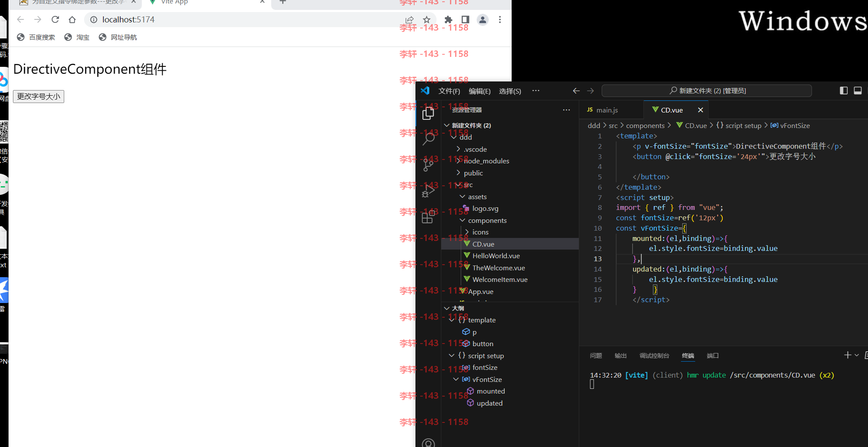The image size is (868, 447).
Task: Open 编辑(E) menu
Action: coord(480,91)
